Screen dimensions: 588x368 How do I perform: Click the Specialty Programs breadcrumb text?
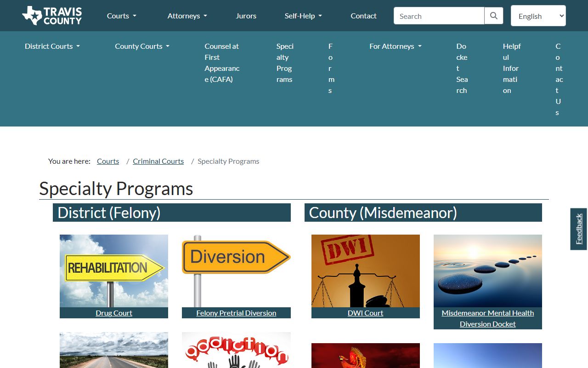[x=228, y=161]
